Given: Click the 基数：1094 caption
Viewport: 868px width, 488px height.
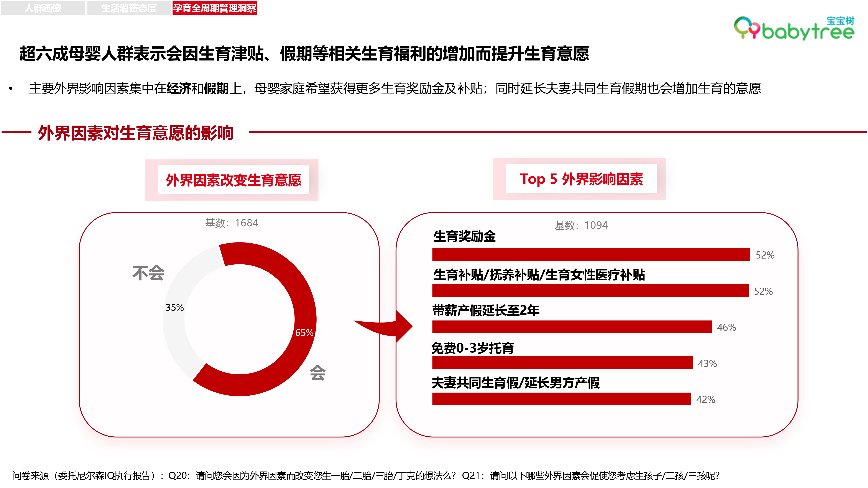Looking at the screenshot, I should tap(581, 225).
